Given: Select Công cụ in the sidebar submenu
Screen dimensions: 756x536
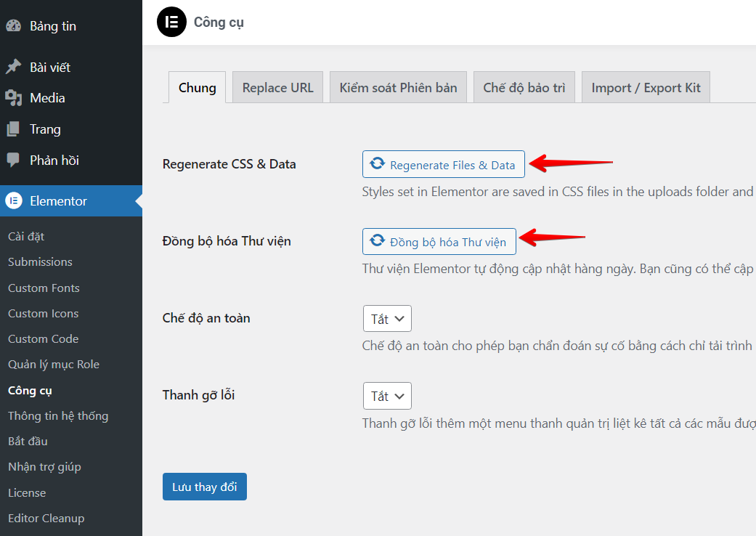Looking at the screenshot, I should click(30, 391).
